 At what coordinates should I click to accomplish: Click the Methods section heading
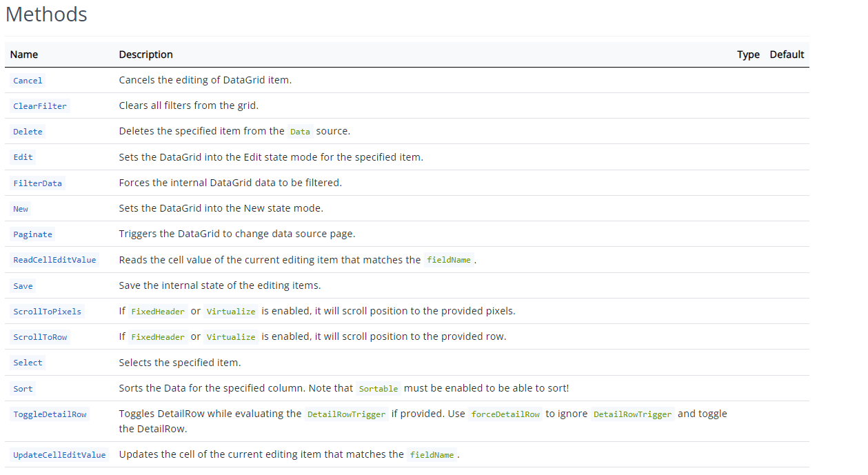click(46, 14)
